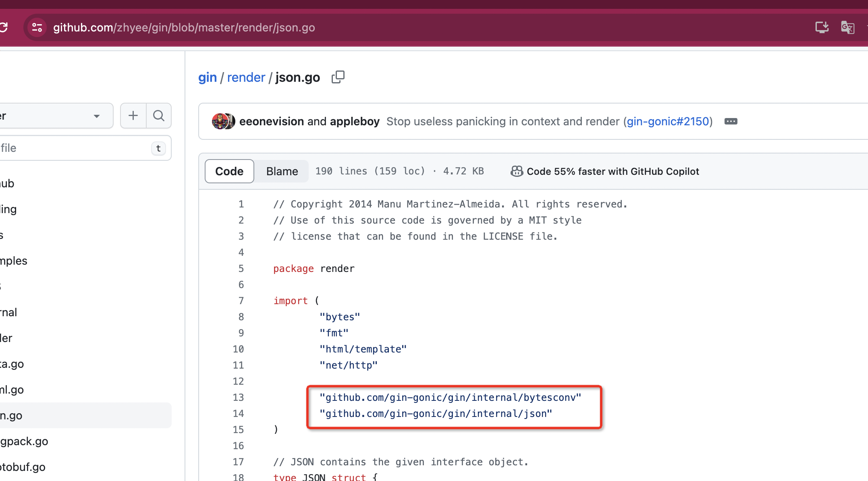
Task: Click the "fmt" import string
Action: pos(334,333)
